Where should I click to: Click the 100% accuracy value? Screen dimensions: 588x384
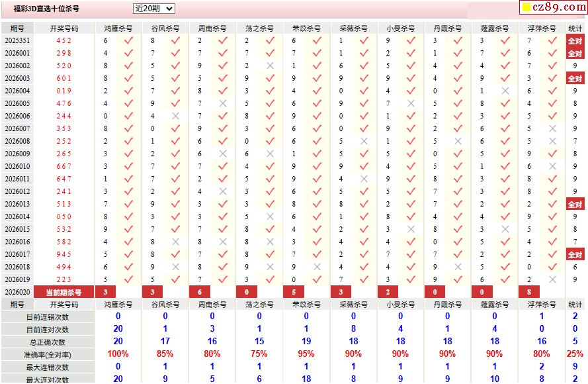[x=118, y=354]
